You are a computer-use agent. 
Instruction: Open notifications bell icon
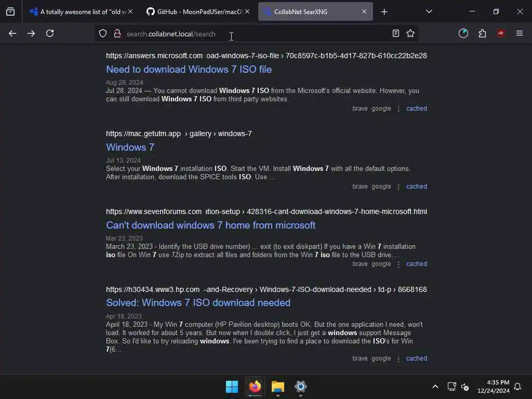518,387
